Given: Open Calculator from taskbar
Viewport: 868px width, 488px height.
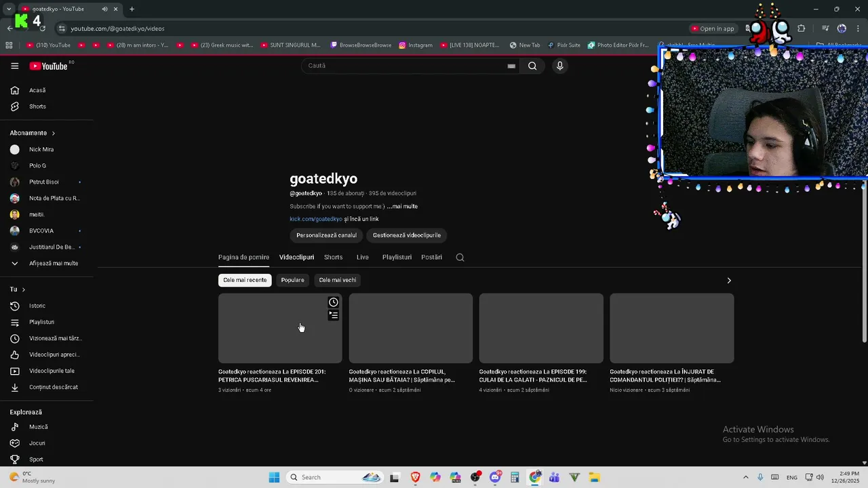Looking at the screenshot, I should click(x=515, y=477).
